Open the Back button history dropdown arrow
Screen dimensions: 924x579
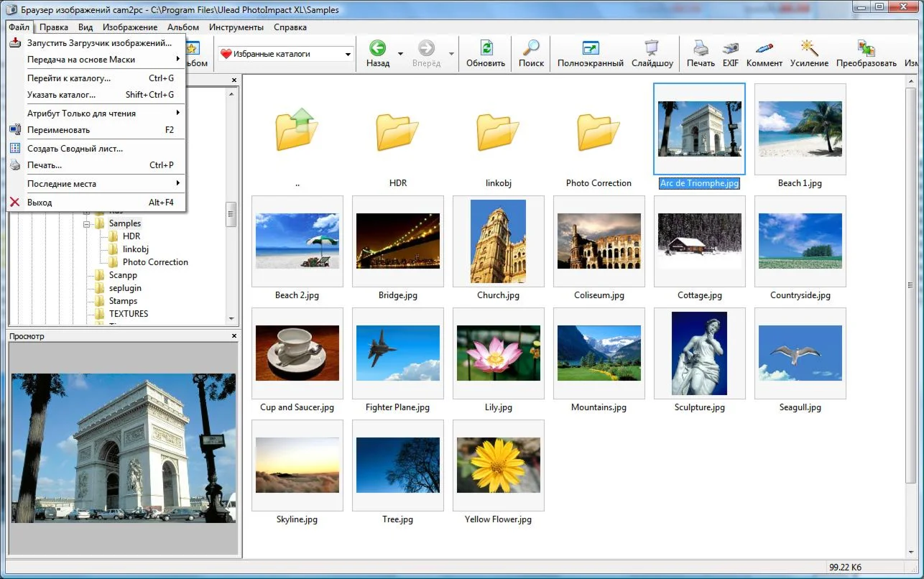coord(400,54)
